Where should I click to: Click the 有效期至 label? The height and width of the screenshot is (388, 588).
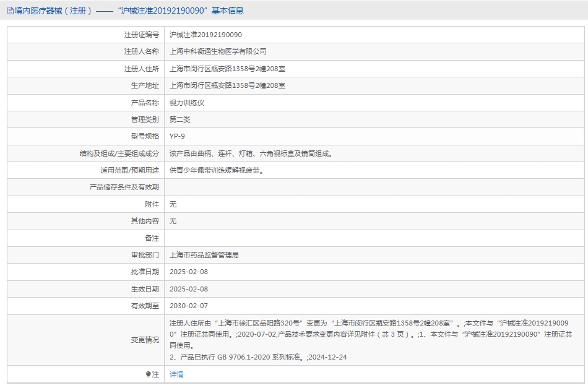[x=145, y=306]
